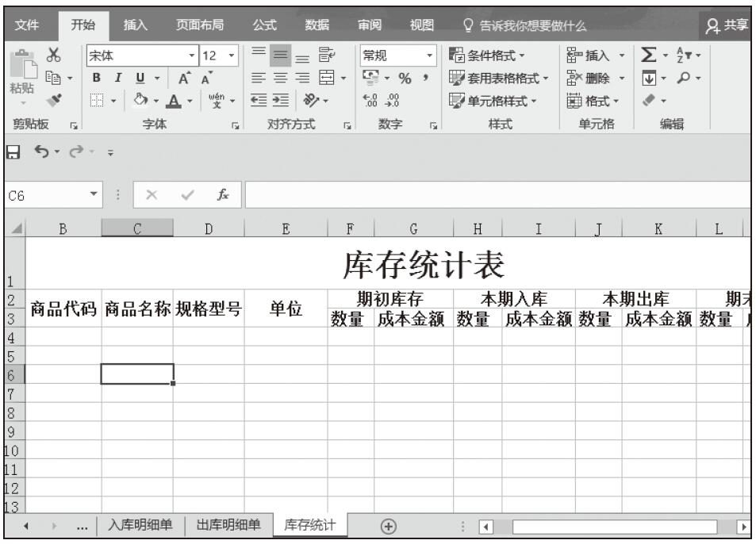Screen dimensions: 756x544
Task: Toggle Italic formatting
Action: [x=116, y=78]
